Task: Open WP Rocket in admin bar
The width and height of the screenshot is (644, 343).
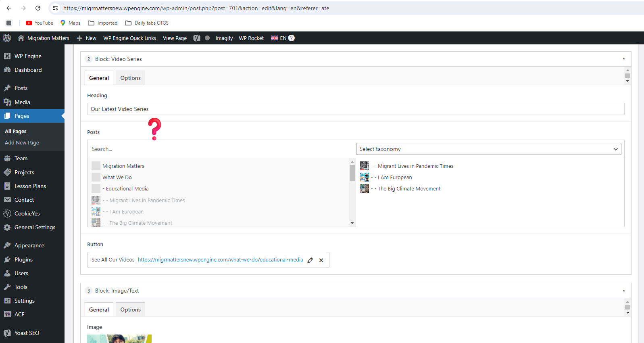Action: (251, 38)
